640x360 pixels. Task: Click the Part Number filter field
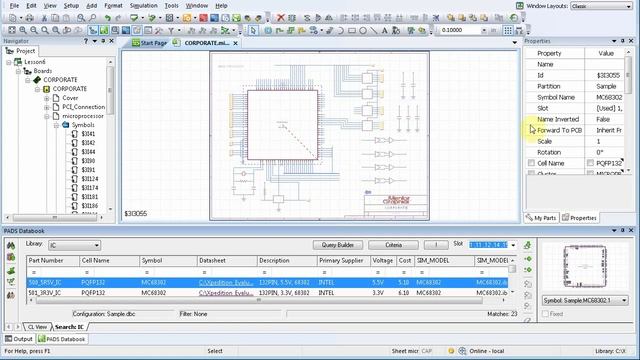pyautogui.click(x=53, y=272)
